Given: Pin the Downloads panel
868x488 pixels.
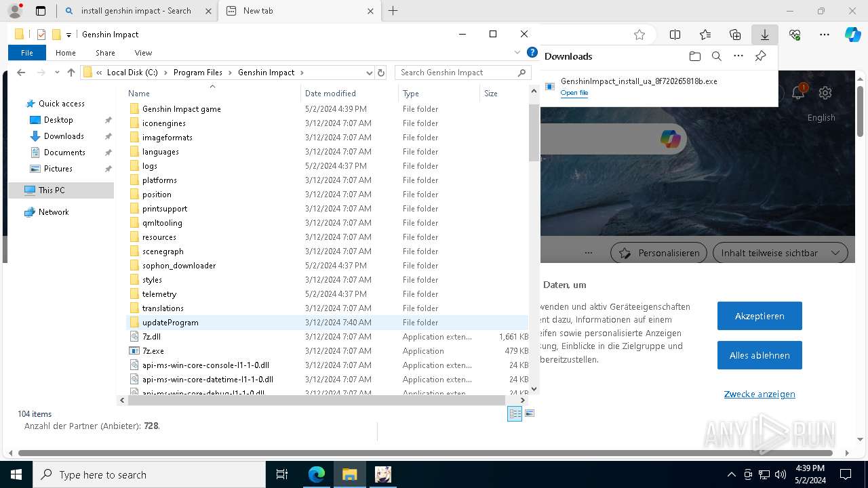Looking at the screenshot, I should pos(761,56).
